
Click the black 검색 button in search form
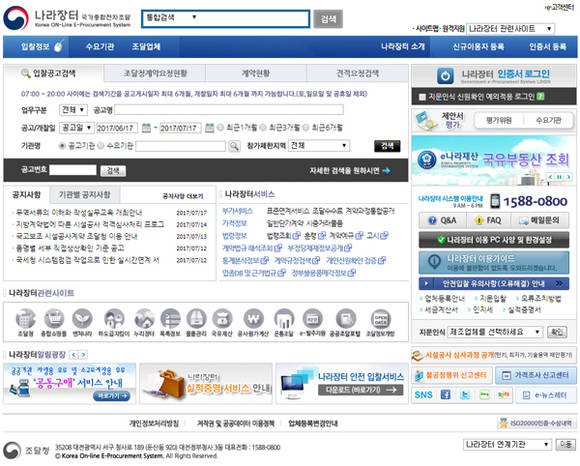(x=387, y=146)
